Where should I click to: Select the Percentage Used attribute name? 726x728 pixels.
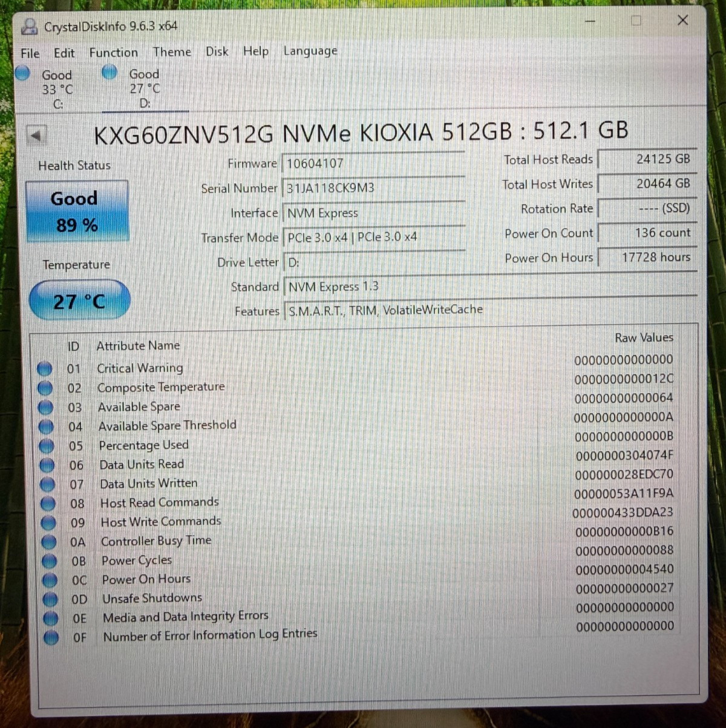pyautogui.click(x=144, y=446)
